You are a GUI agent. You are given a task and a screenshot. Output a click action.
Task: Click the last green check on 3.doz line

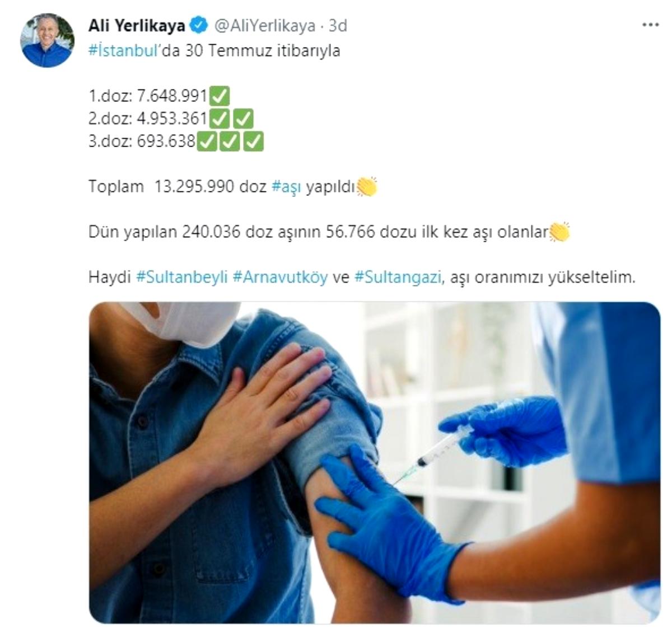click(253, 141)
